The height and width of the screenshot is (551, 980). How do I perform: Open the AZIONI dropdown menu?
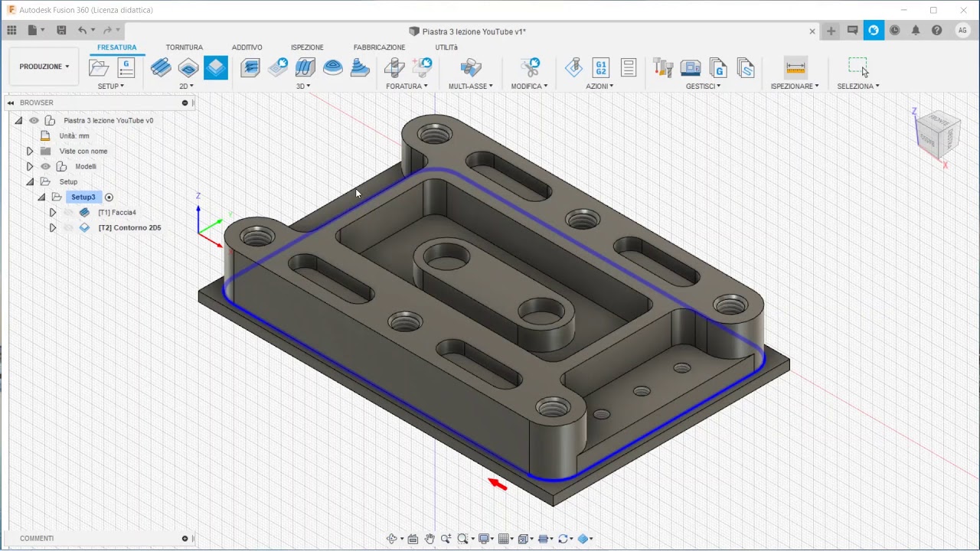click(x=599, y=86)
